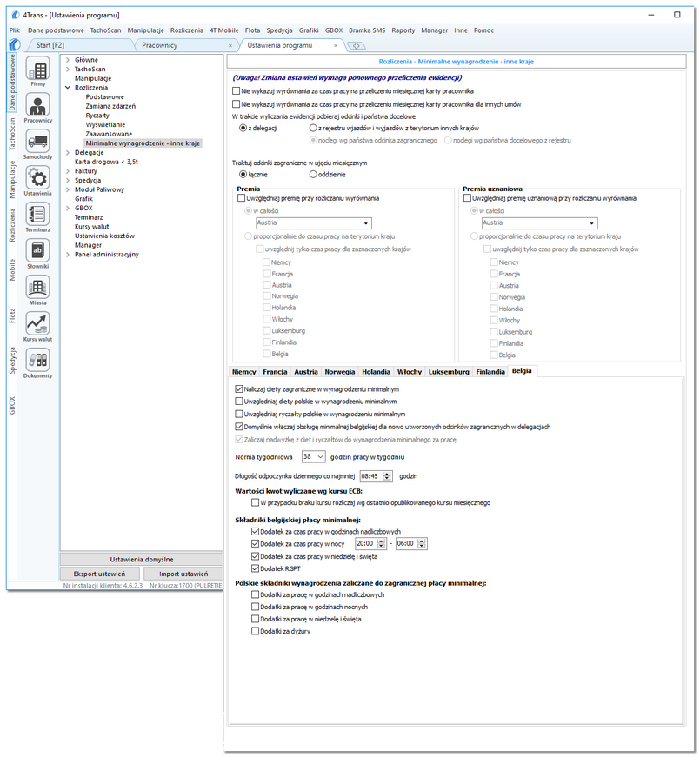
Task: Select 'oddzielnie' radio button
Action: pos(313,175)
